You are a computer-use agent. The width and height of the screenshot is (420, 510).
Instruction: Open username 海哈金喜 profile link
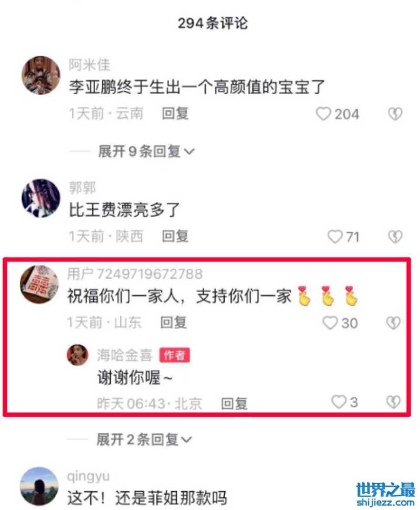click(124, 355)
